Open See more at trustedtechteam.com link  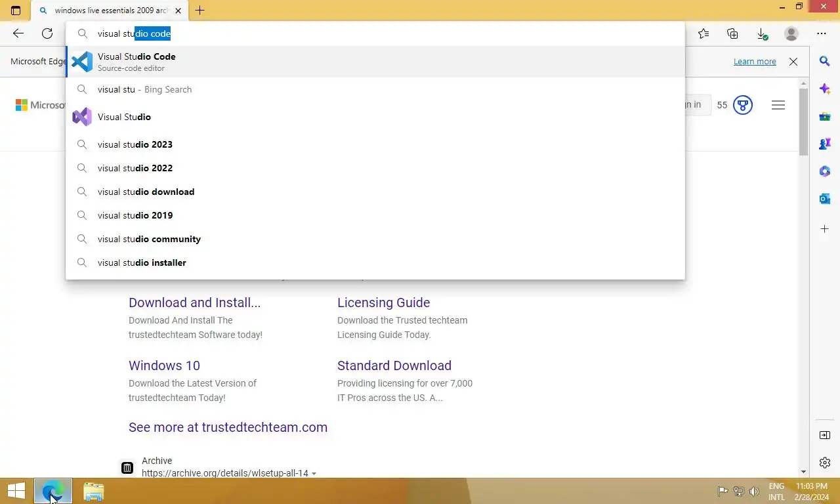click(228, 427)
